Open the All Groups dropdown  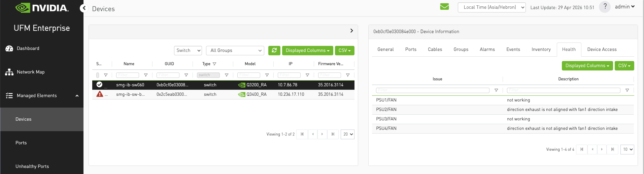click(x=235, y=51)
